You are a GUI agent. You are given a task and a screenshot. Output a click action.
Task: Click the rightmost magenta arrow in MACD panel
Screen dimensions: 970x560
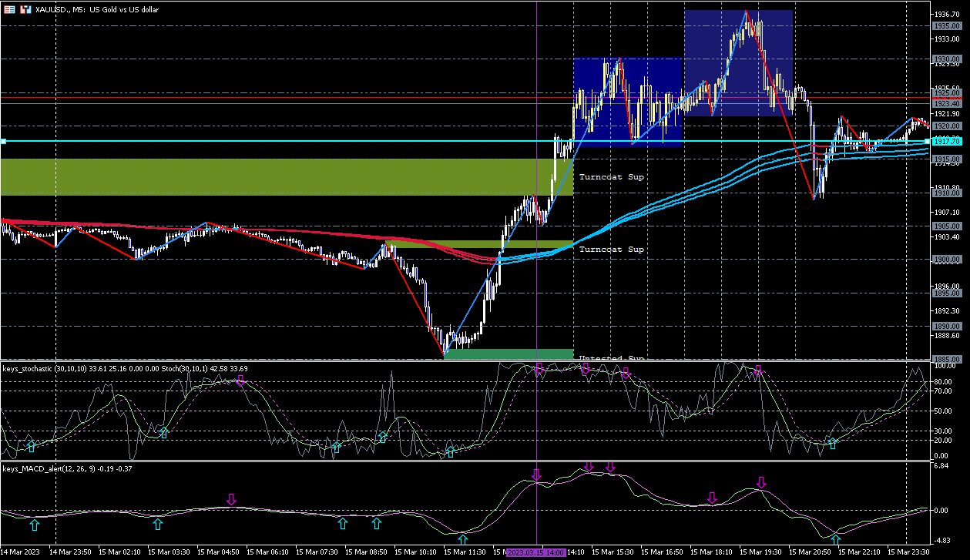(761, 483)
